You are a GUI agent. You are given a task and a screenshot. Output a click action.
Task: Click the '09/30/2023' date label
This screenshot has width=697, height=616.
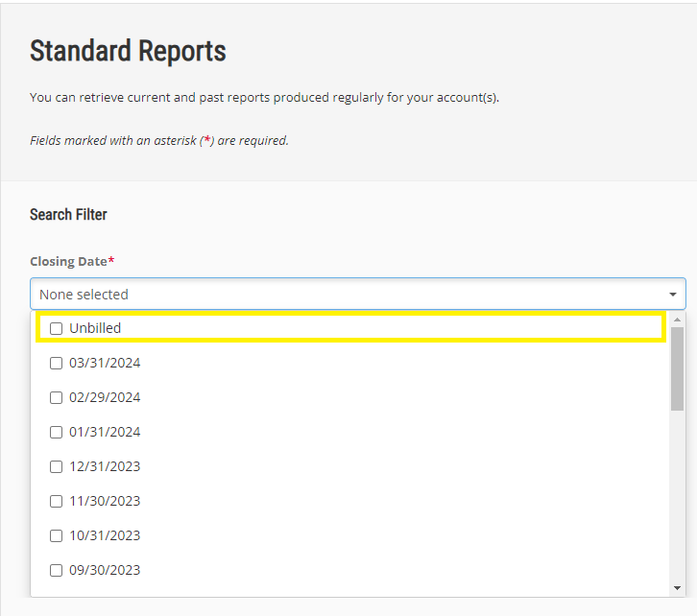coord(105,570)
